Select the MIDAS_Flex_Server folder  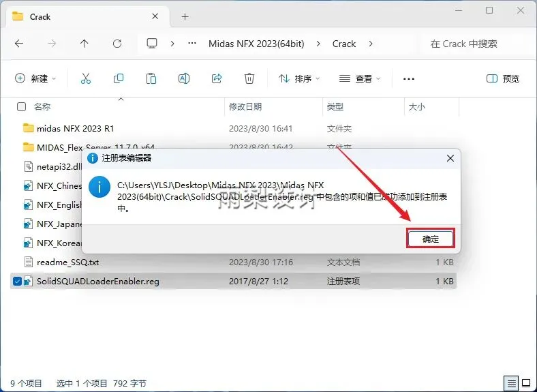[95, 147]
